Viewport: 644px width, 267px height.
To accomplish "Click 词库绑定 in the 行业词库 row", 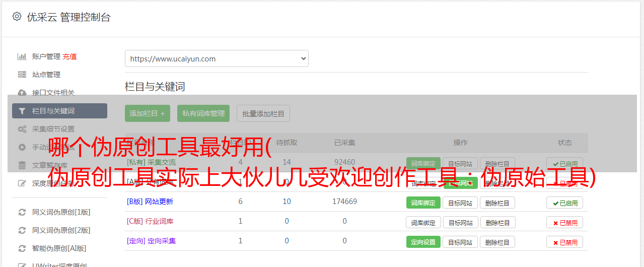I will [423, 222].
